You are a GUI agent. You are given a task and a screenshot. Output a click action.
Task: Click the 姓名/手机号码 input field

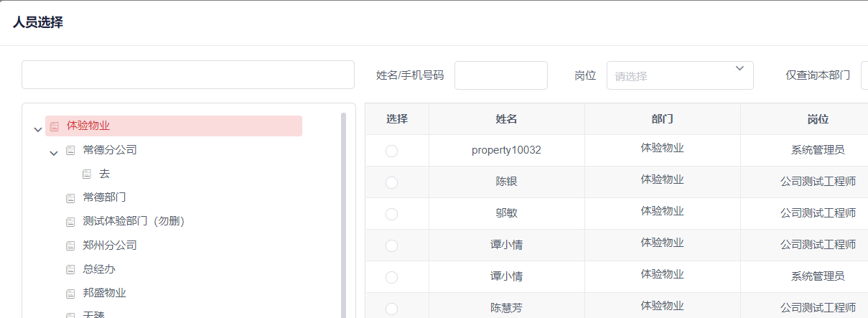(500, 75)
